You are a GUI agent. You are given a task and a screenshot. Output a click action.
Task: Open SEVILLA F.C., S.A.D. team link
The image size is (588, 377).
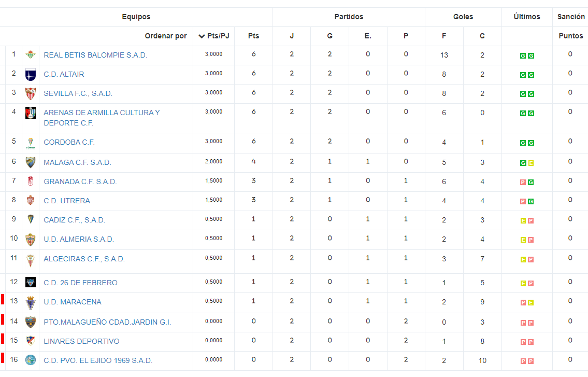[78, 93]
